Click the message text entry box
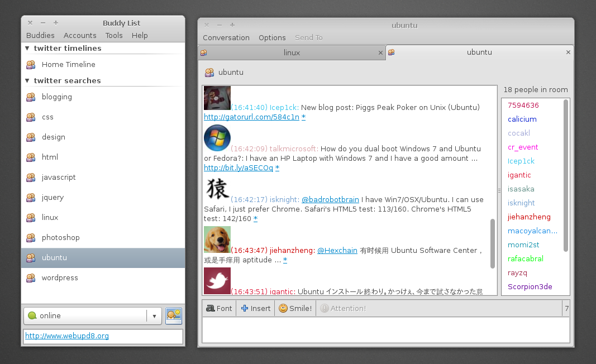Viewport: 596px width, 364px height. tap(386, 330)
